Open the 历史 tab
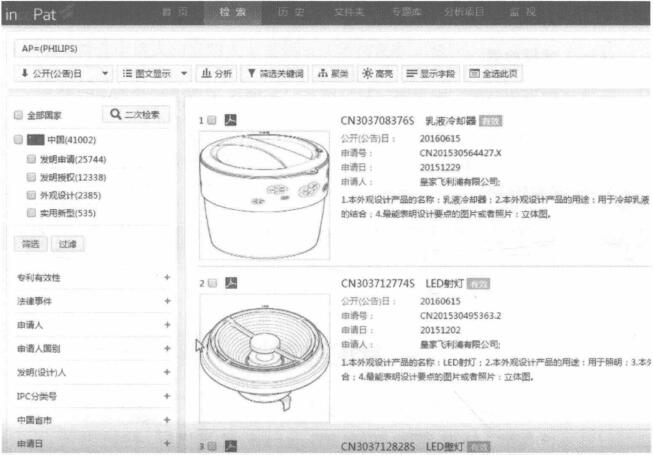Screen dimensions: 653x455 coord(291,12)
